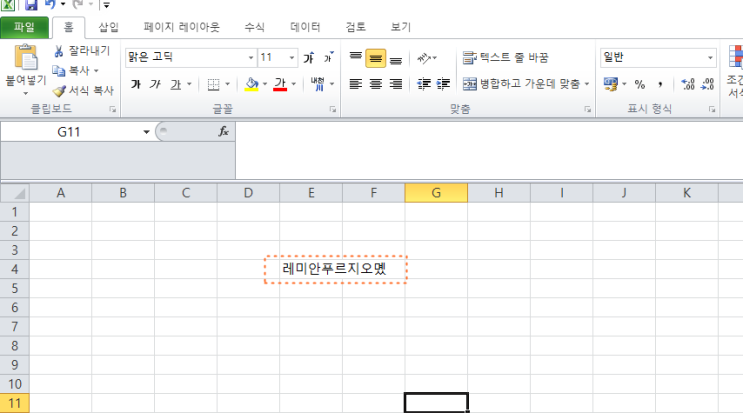
Task: Activate the Format Painter brush
Action: (59, 90)
